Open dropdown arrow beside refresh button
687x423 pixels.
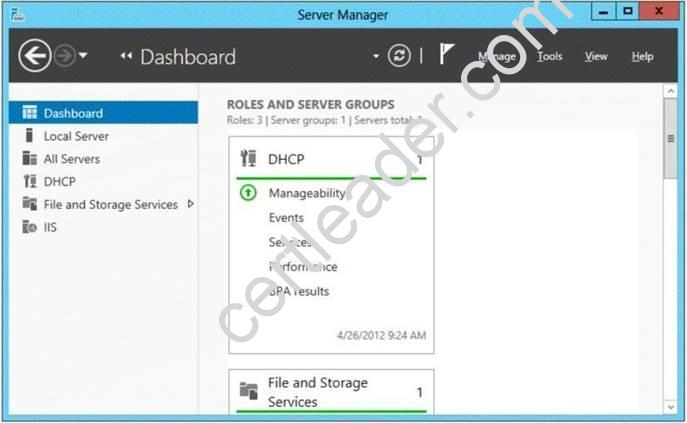pos(377,57)
